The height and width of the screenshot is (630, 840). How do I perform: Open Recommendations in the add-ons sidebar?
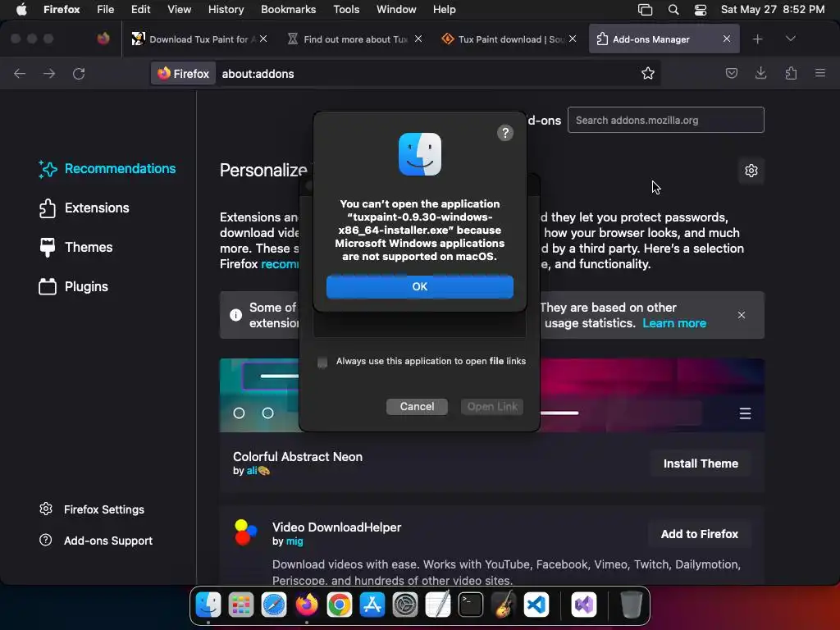pos(107,169)
